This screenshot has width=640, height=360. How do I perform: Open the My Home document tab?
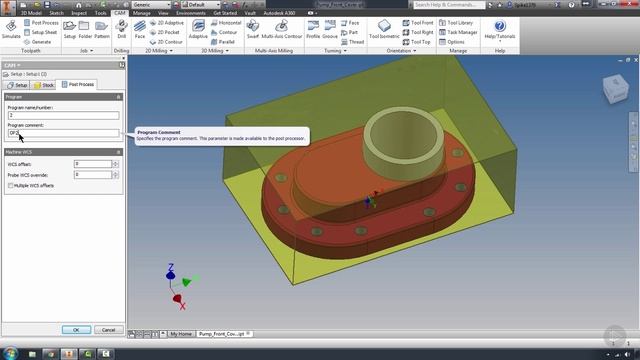[x=181, y=334]
